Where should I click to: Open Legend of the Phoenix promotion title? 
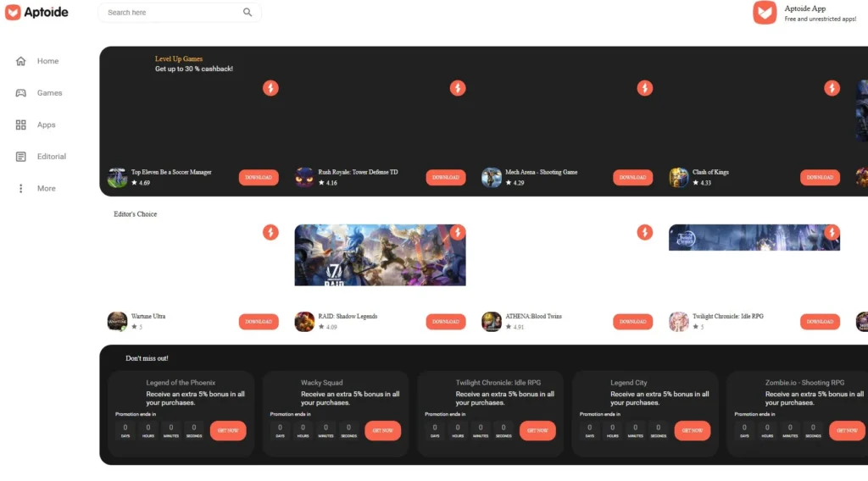tap(181, 383)
